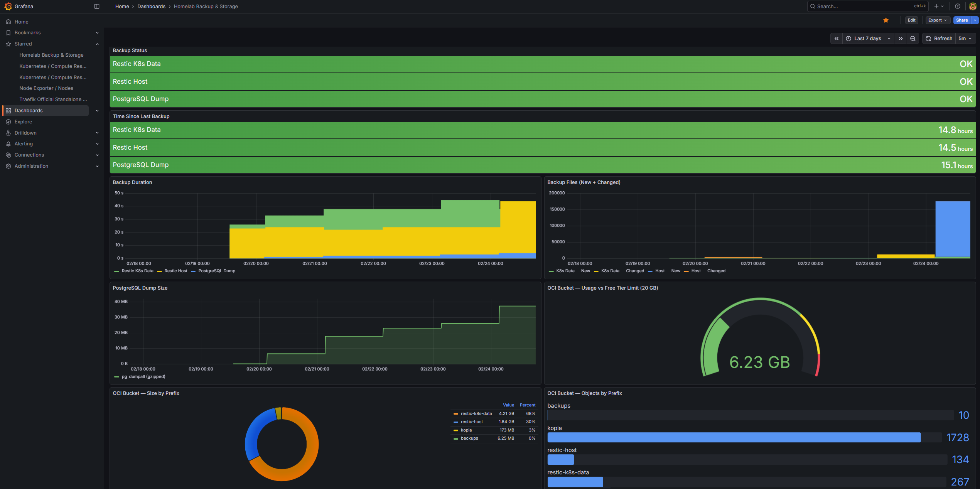Navigate to Dashboards breadcrumb

(x=151, y=6)
